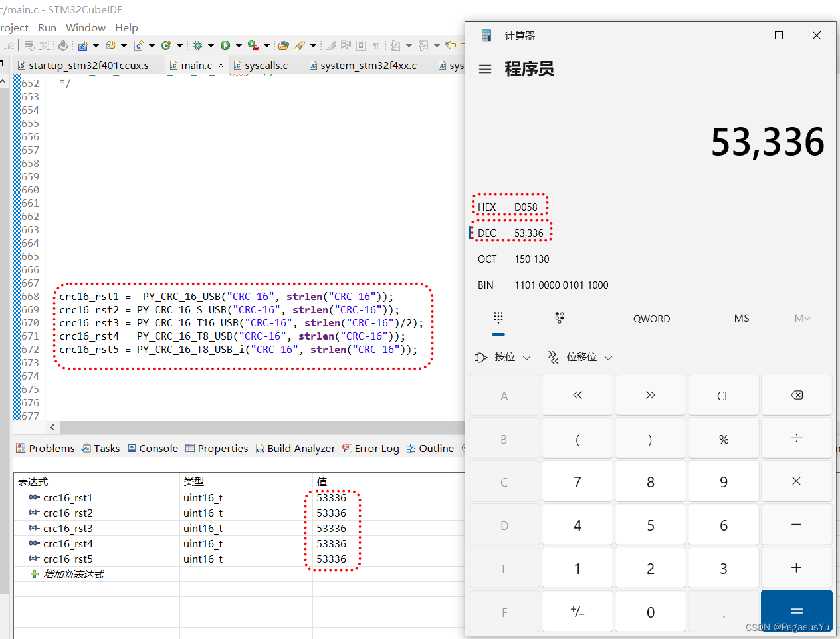Viewport: 840px width, 639px height.
Task: Expand the 按位 bitwise operations dropdown
Action: (x=503, y=357)
